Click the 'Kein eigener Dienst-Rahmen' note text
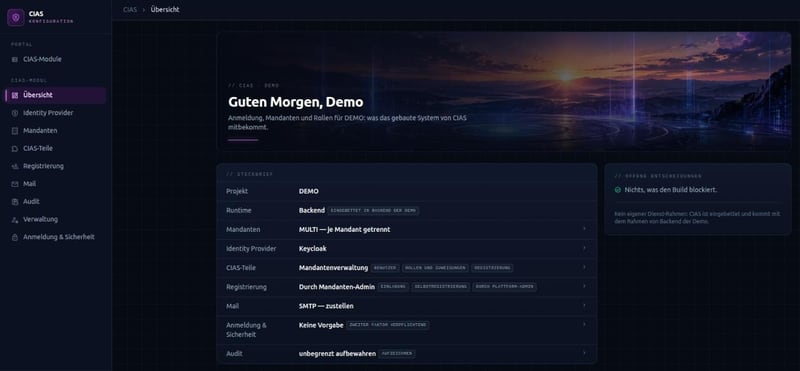This screenshot has height=371, width=800. point(697,218)
